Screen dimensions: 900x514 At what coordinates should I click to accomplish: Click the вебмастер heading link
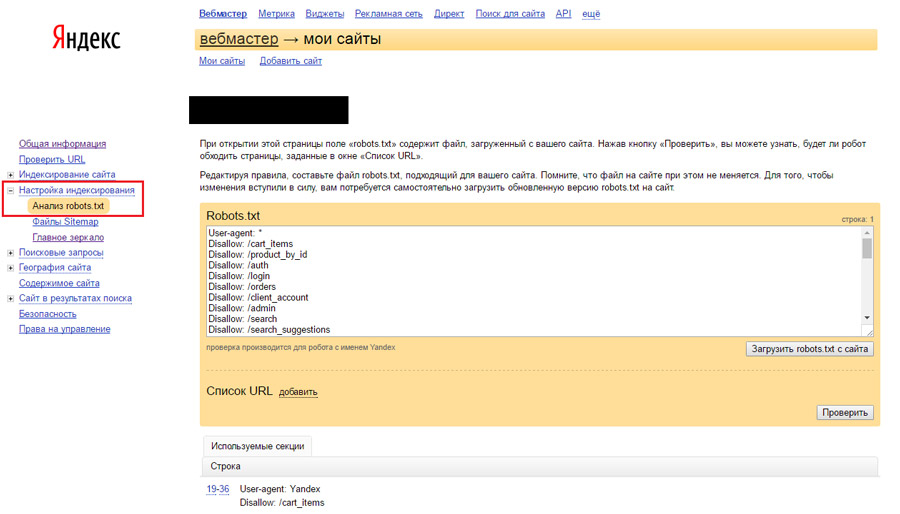(239, 39)
